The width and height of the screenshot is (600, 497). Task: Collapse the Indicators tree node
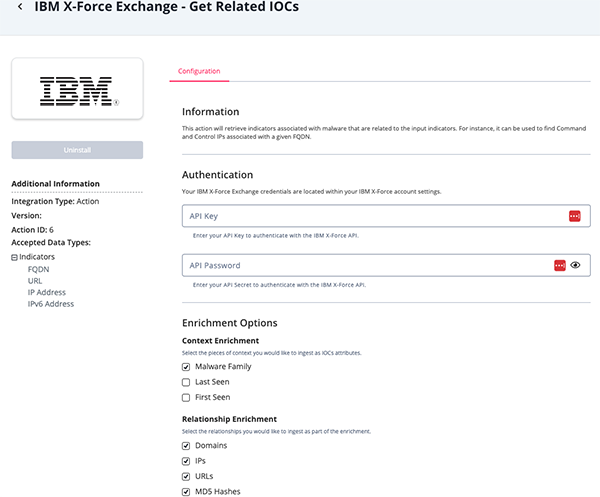(14, 257)
